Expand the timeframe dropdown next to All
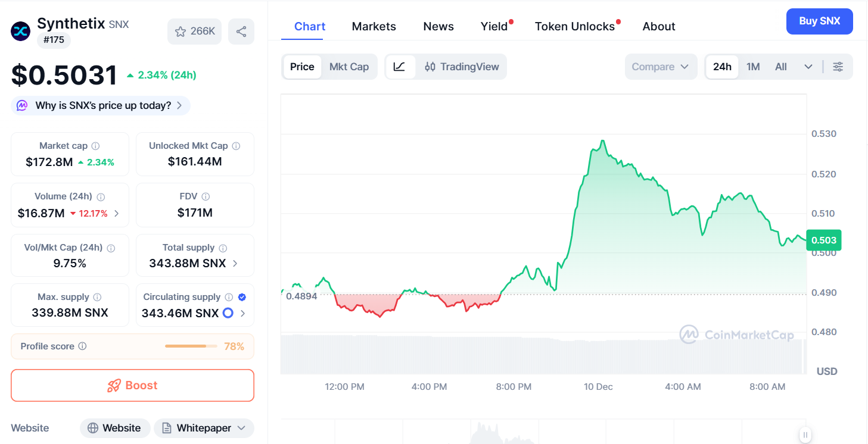This screenshot has width=868, height=444. click(x=808, y=67)
